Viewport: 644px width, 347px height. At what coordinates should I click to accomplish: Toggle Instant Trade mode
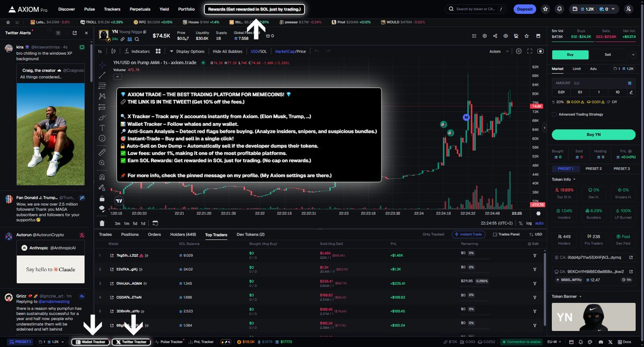click(x=470, y=234)
